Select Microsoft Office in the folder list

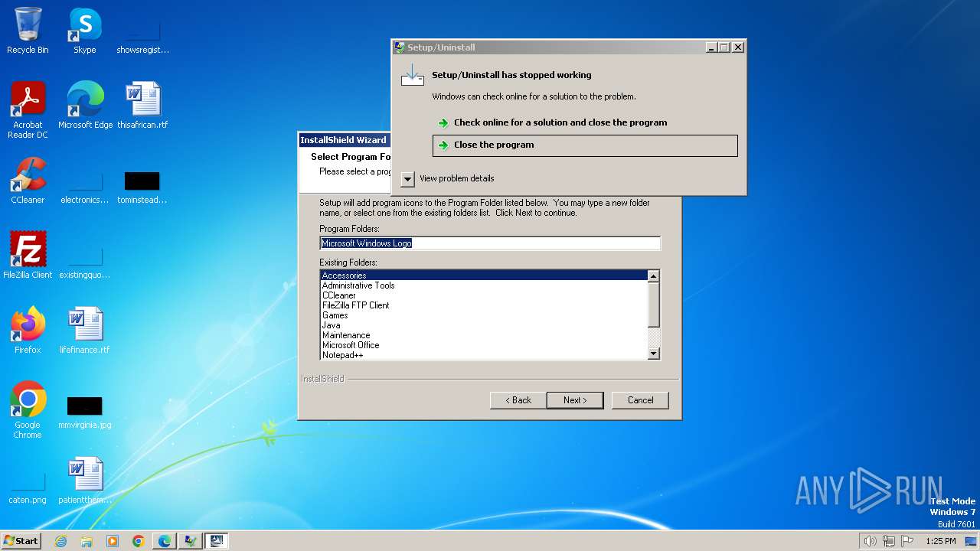pos(484,345)
